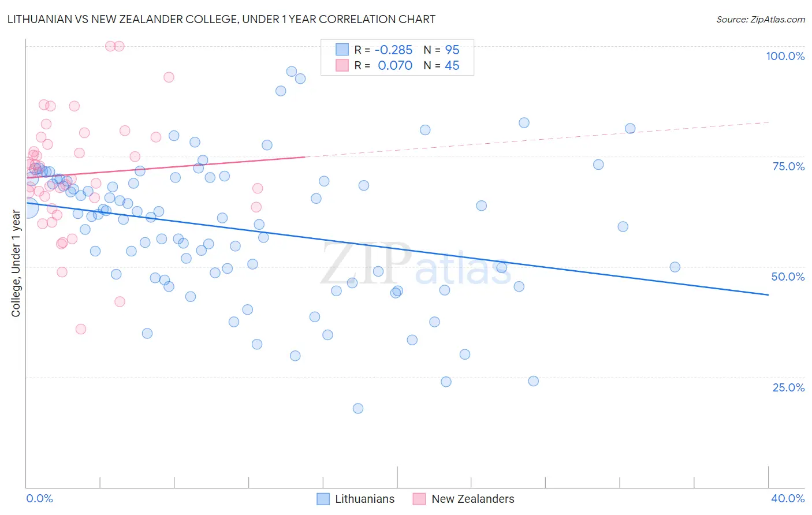812x515 pixels.
Task: Click the pink R = 0.070 stats swatch
Action: (342, 65)
